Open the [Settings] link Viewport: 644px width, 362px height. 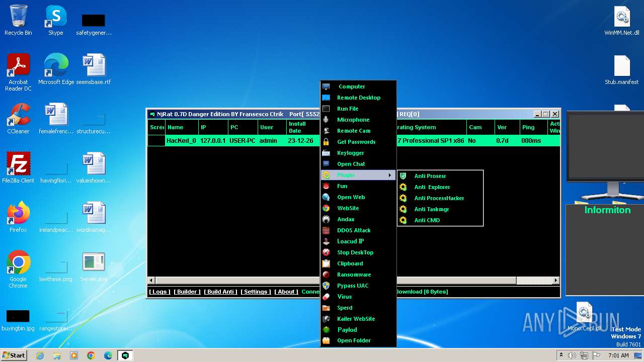256,292
